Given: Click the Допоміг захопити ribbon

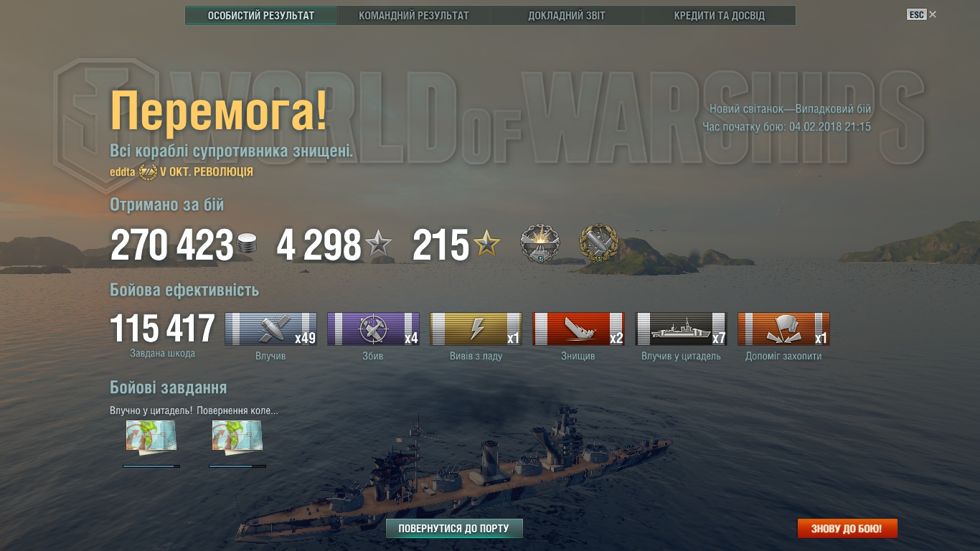Looking at the screenshot, I should tap(783, 329).
